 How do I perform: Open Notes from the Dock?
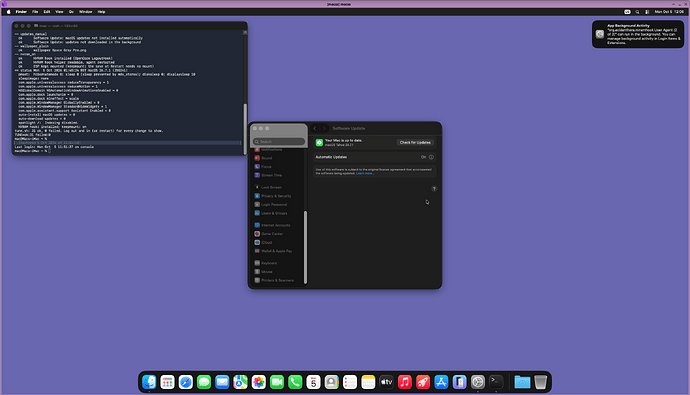(x=368, y=382)
